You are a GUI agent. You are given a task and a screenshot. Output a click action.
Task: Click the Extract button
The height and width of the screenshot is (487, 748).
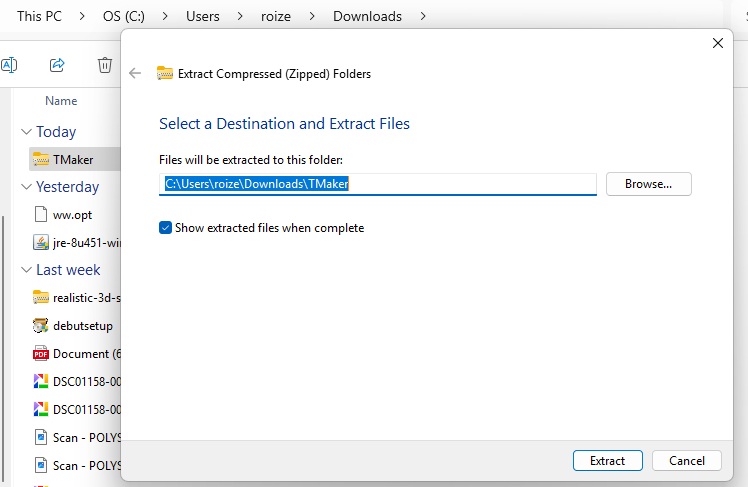(607, 461)
